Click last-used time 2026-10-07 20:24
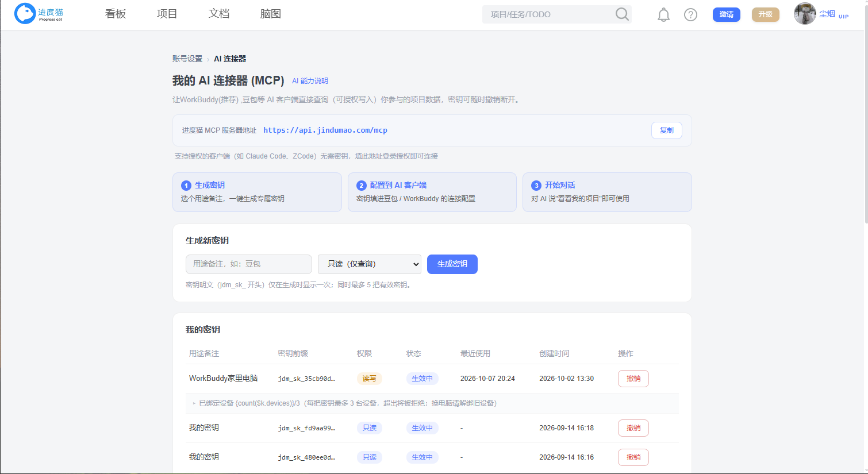This screenshot has height=474, width=868. tap(487, 379)
